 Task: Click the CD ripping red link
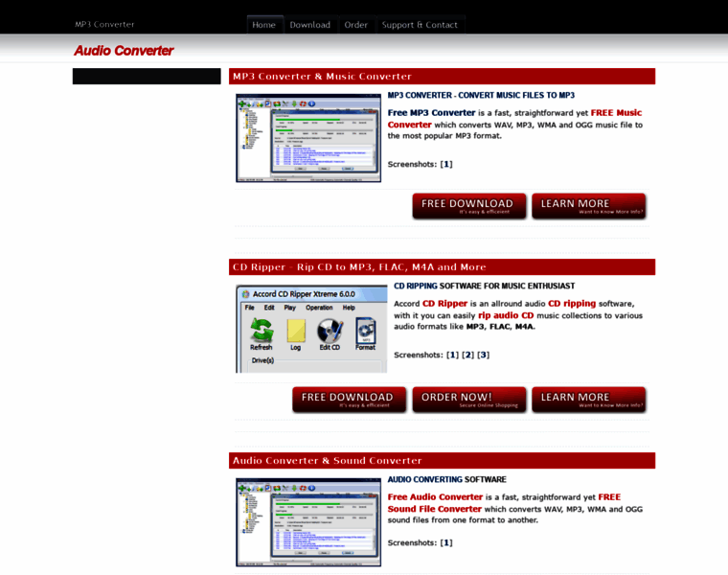coord(572,304)
